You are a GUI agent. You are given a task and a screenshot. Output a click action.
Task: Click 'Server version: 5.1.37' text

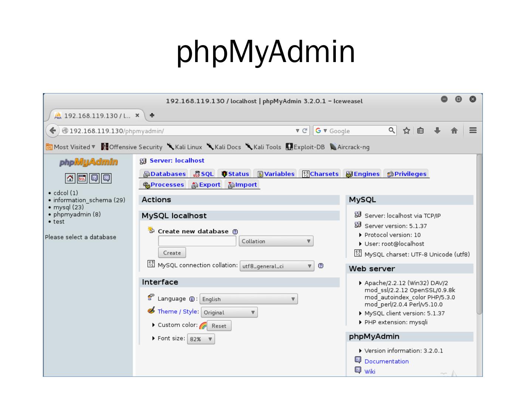click(396, 226)
